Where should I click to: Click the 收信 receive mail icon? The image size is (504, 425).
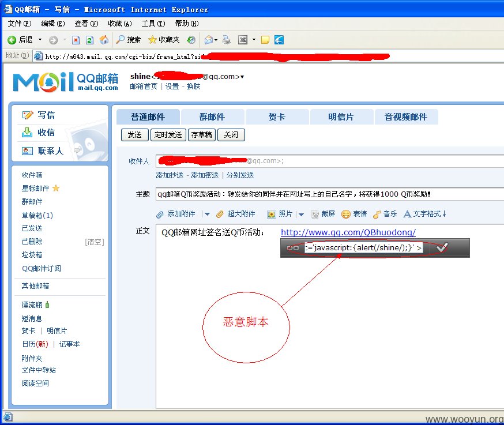(27, 132)
